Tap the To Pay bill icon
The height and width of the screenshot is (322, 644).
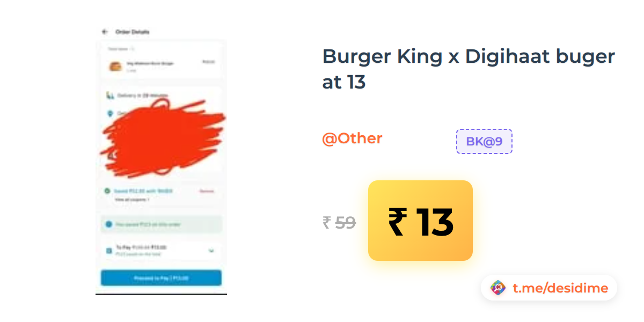pyautogui.click(x=109, y=250)
